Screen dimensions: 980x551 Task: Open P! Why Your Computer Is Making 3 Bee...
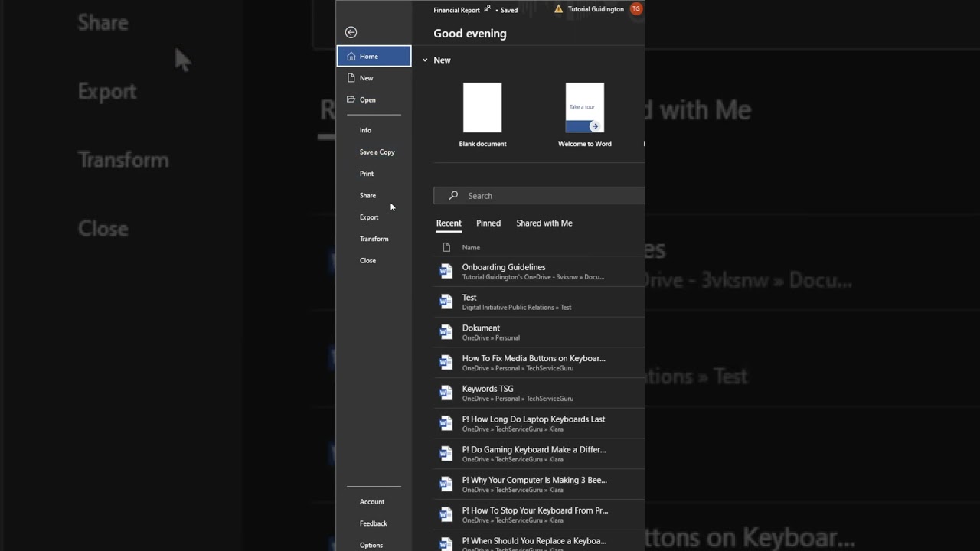coord(539,484)
